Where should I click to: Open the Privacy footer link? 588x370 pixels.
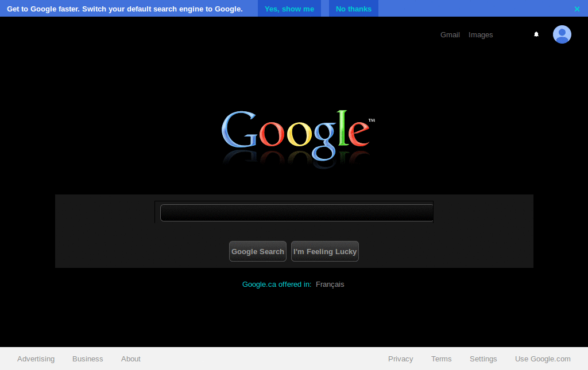[400, 359]
